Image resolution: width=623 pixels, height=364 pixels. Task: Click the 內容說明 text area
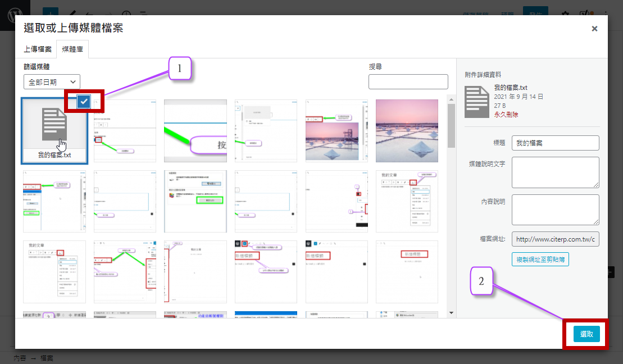coord(555,210)
